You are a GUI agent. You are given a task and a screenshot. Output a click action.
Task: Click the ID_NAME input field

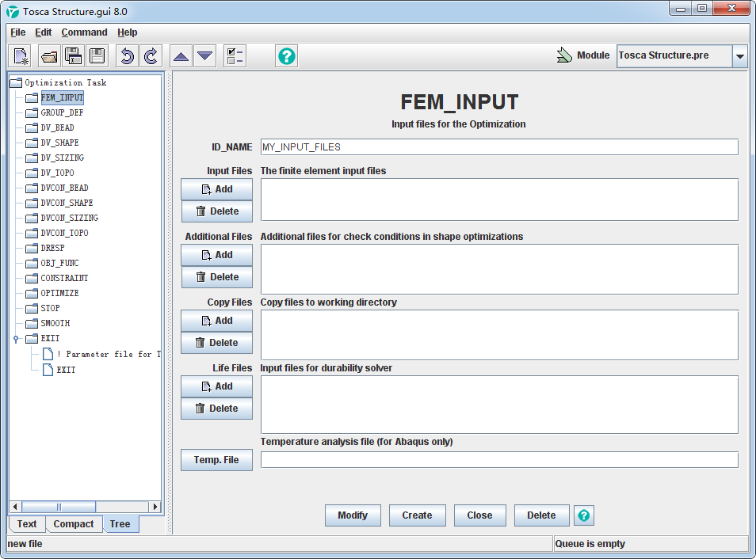499,147
